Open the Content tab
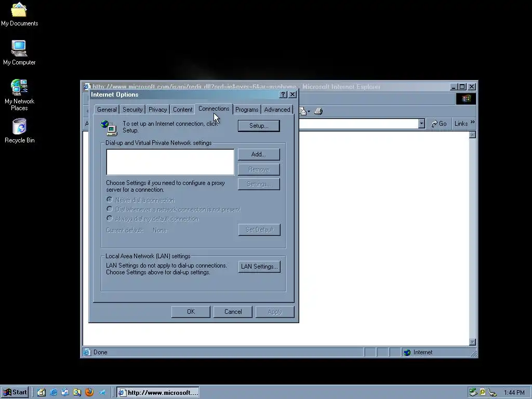 click(182, 110)
